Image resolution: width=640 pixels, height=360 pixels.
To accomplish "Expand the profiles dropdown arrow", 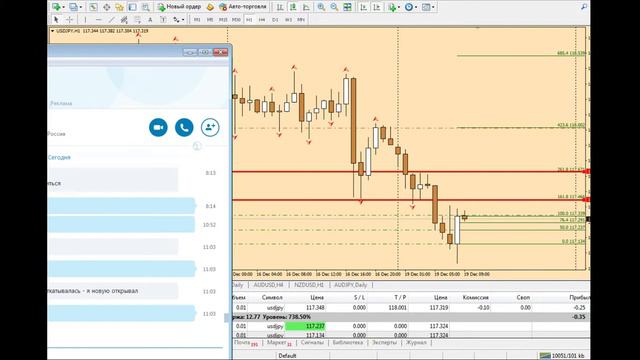I will [x=80, y=7].
